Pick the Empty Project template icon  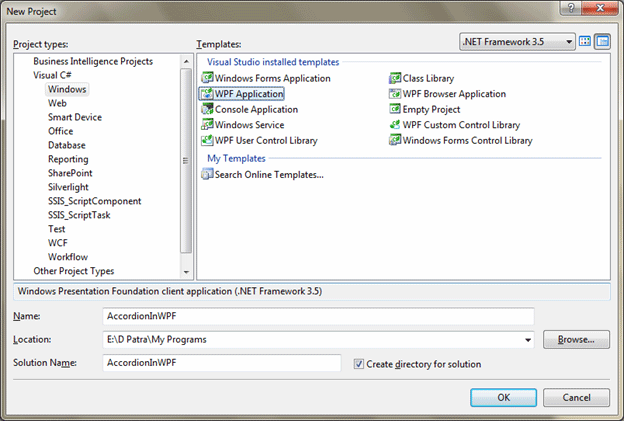click(395, 109)
